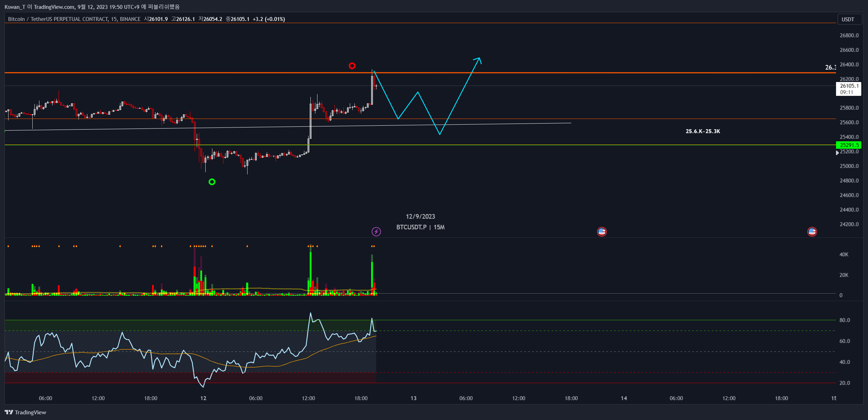
Task: Click the bold 12 date label on time axis
Action: tap(203, 398)
